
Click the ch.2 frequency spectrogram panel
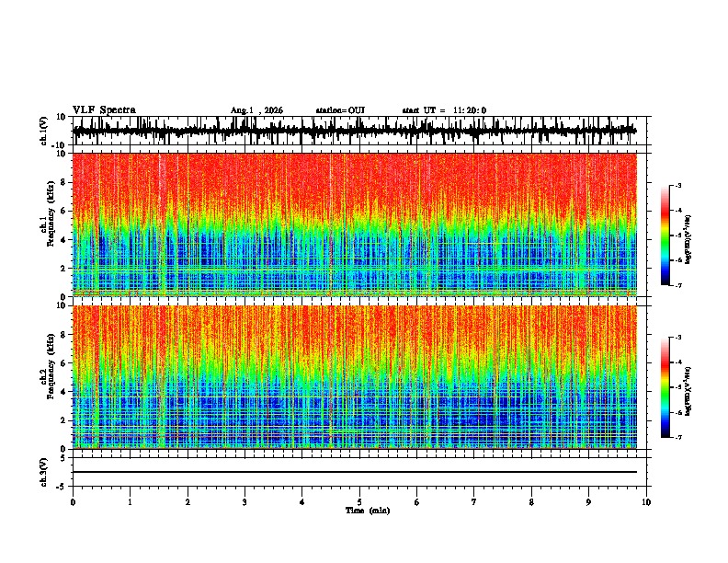[355, 377]
